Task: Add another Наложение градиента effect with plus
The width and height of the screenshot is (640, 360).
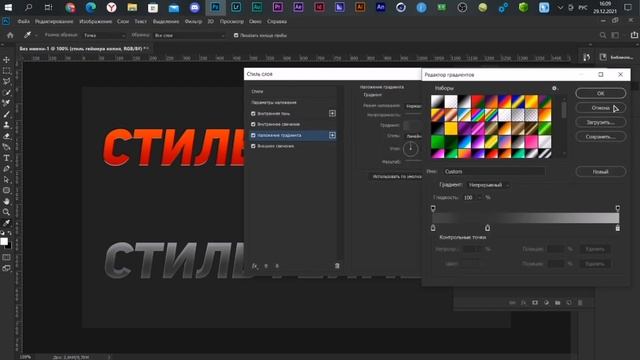Action: [x=332, y=135]
